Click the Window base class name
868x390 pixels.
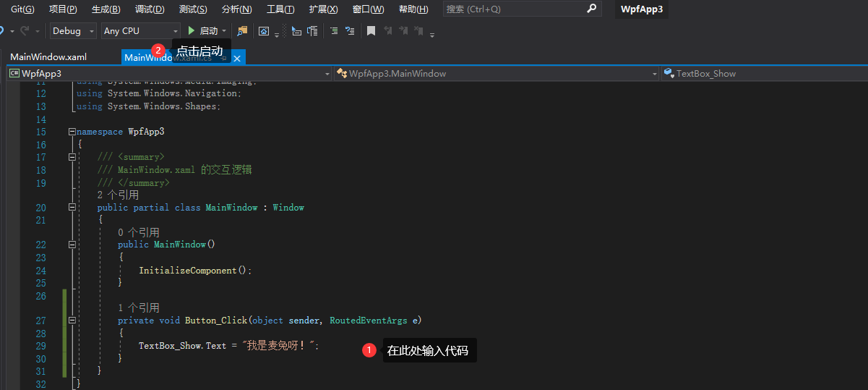pyautogui.click(x=288, y=208)
